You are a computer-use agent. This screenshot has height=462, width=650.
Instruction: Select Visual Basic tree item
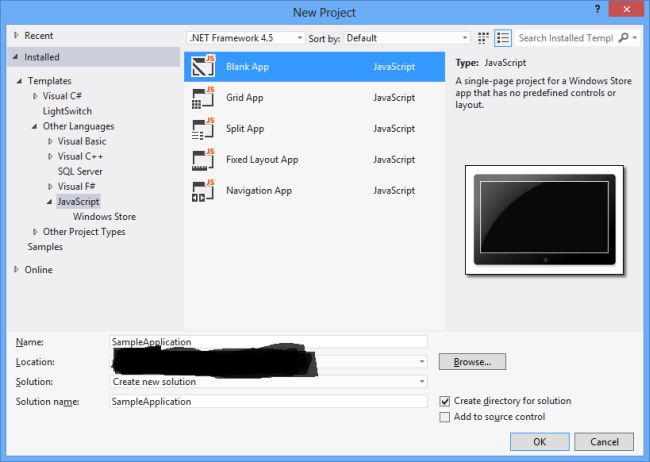(x=82, y=141)
